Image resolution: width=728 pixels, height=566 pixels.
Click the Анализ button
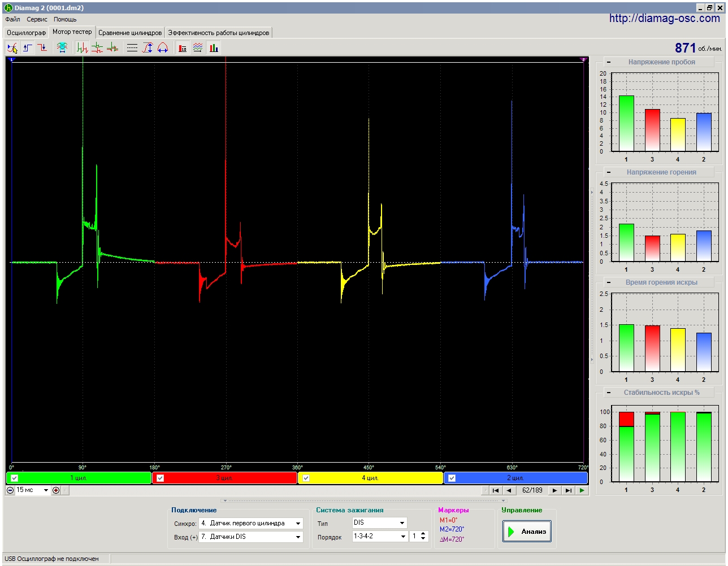[527, 532]
